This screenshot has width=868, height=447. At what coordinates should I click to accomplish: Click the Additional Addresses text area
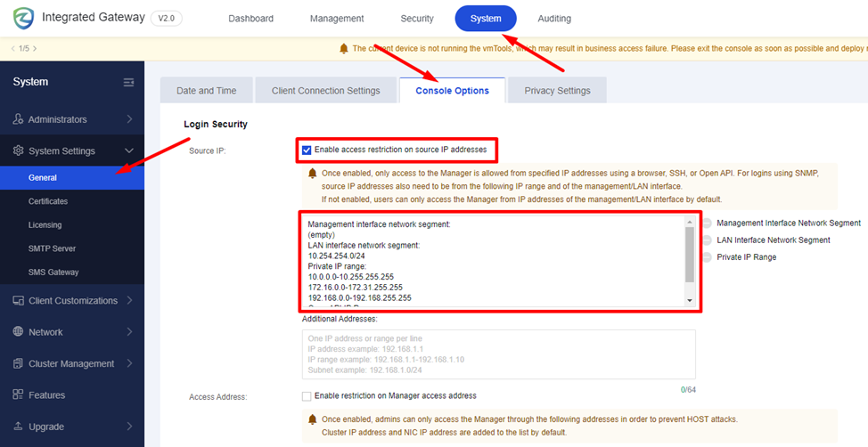pyautogui.click(x=499, y=354)
